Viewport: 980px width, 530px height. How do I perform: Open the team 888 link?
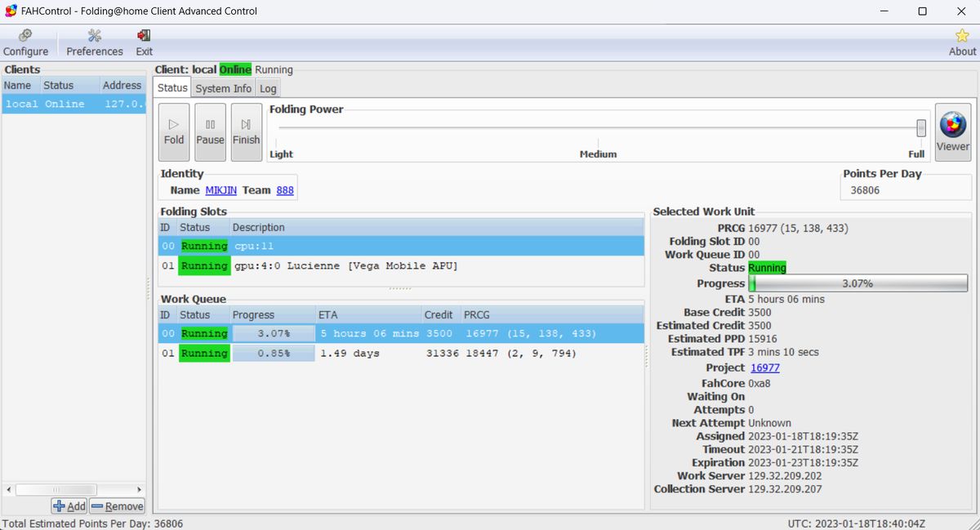click(x=285, y=190)
